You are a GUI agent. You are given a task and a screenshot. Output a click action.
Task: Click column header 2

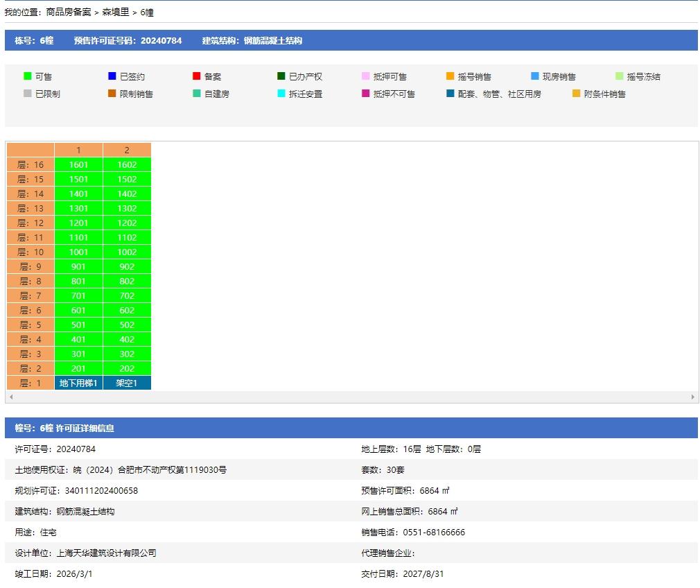[x=128, y=150]
